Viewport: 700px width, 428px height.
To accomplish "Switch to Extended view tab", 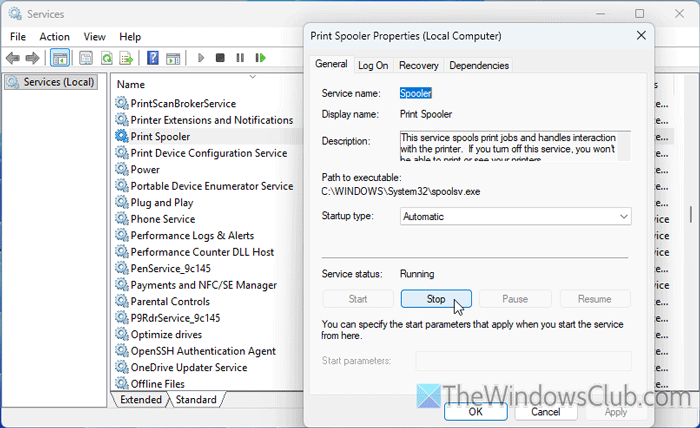I will click(141, 399).
